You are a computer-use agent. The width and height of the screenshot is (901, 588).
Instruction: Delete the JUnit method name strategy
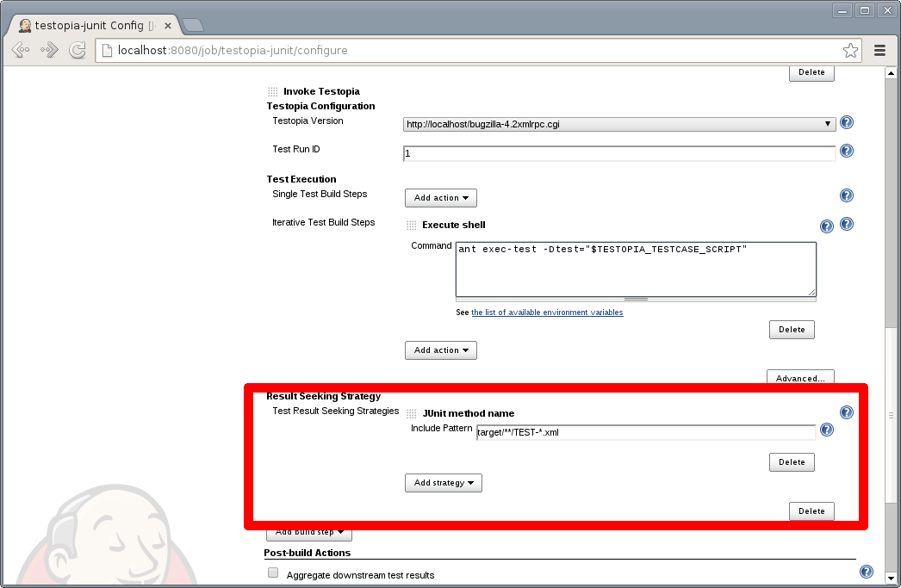point(792,462)
